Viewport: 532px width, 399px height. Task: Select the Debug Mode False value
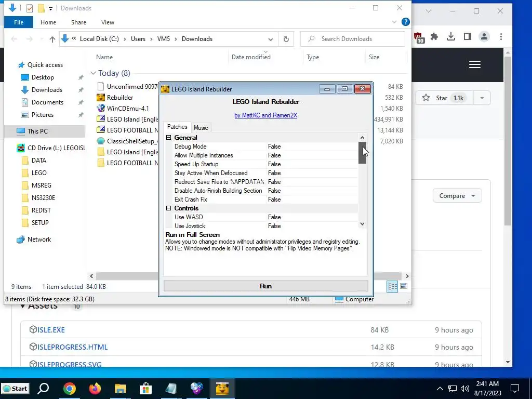(274, 147)
